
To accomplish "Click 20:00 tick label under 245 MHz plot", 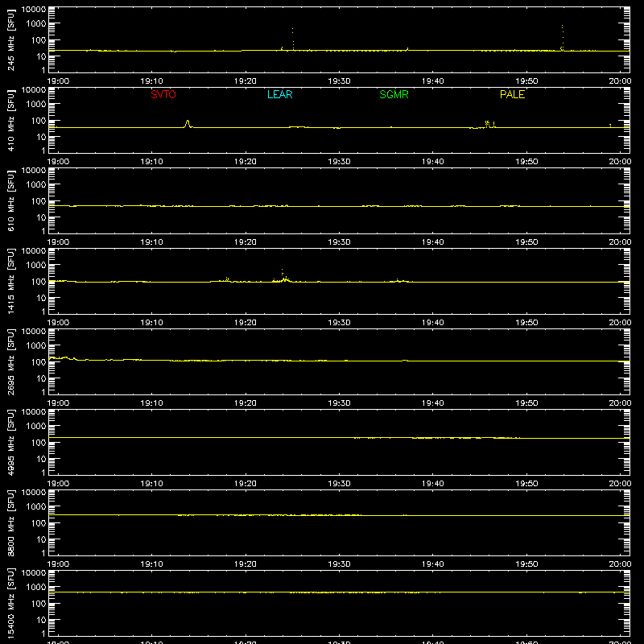I will pos(620,81).
